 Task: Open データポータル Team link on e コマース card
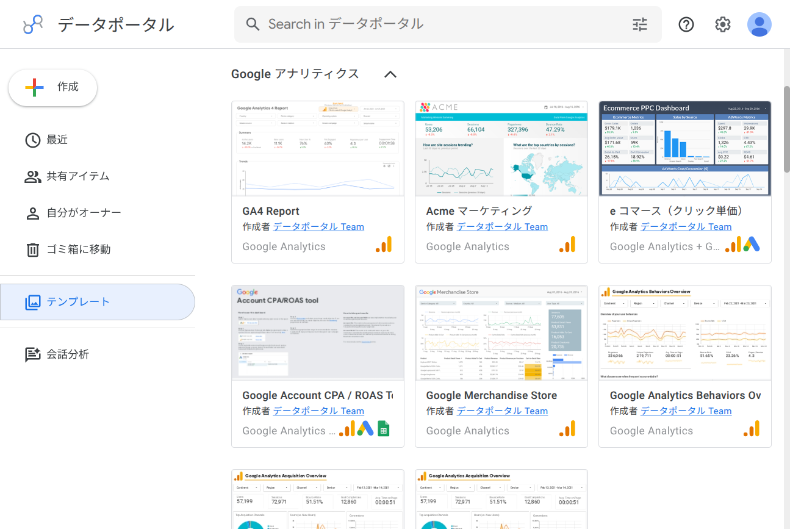(686, 227)
